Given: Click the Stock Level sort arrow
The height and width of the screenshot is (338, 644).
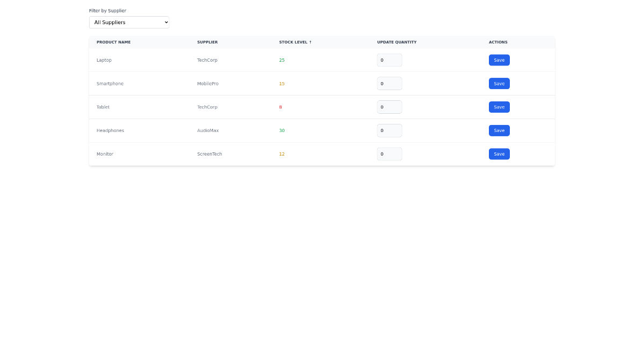Looking at the screenshot, I should (310, 42).
